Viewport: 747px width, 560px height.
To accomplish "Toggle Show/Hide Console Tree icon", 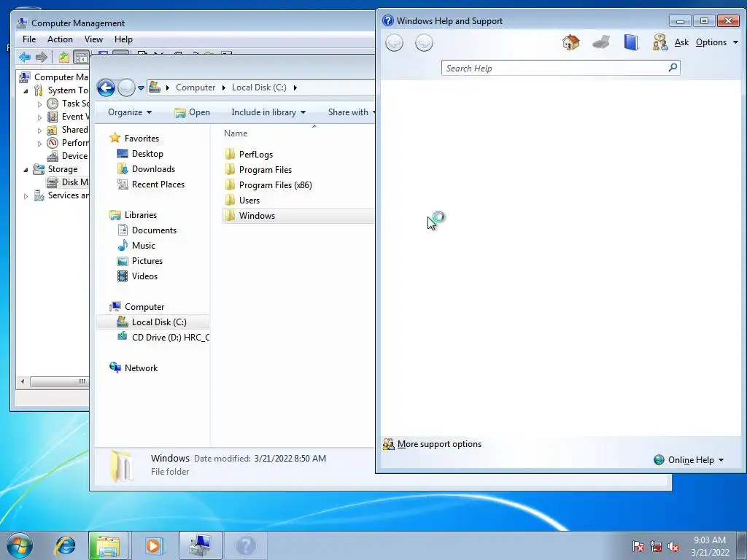I will point(82,58).
